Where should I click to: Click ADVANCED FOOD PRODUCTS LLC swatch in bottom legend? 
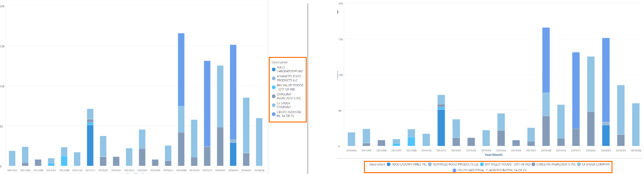(430, 165)
